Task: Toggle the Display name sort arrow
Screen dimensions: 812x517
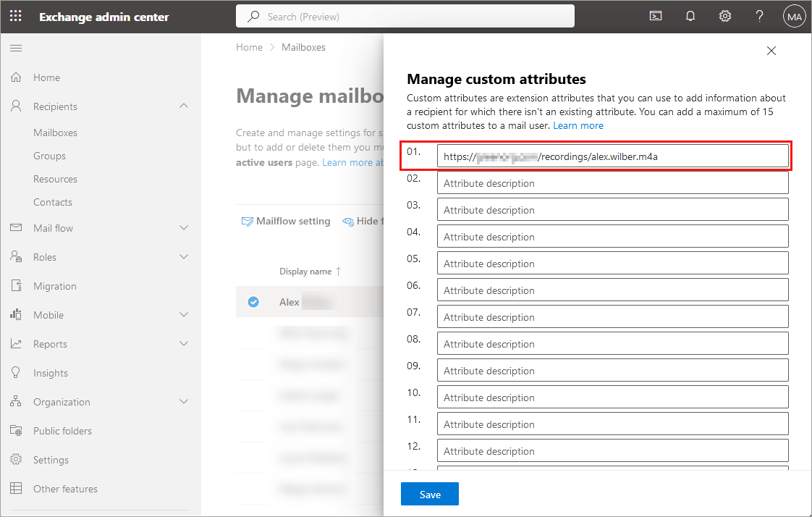Action: point(337,271)
